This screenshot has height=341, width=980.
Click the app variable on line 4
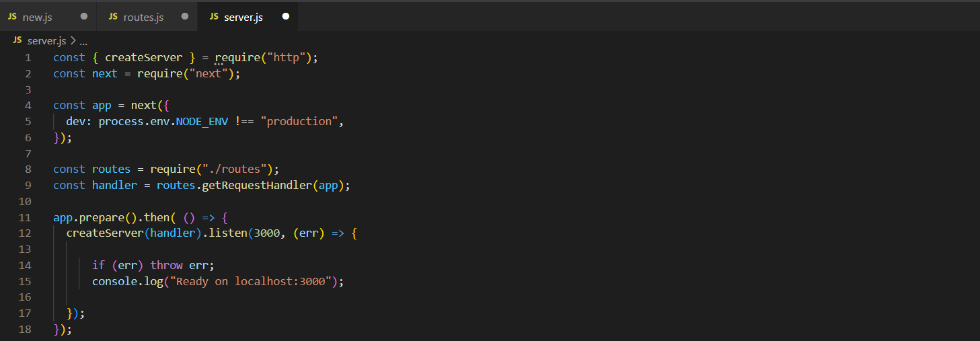pos(102,106)
